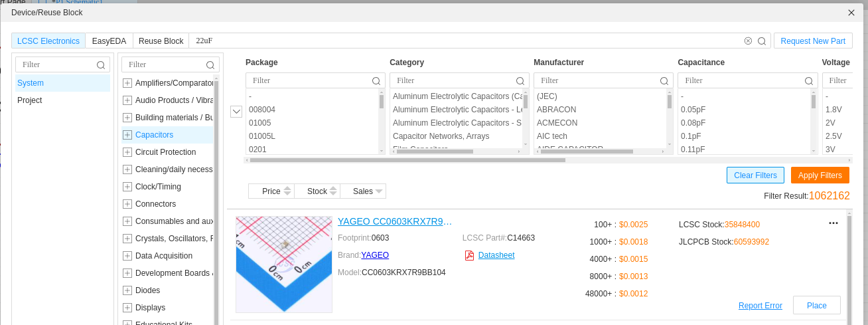This screenshot has width=868, height=325.
Task: Click the search magnifier icon in search bar
Action: [x=762, y=41]
